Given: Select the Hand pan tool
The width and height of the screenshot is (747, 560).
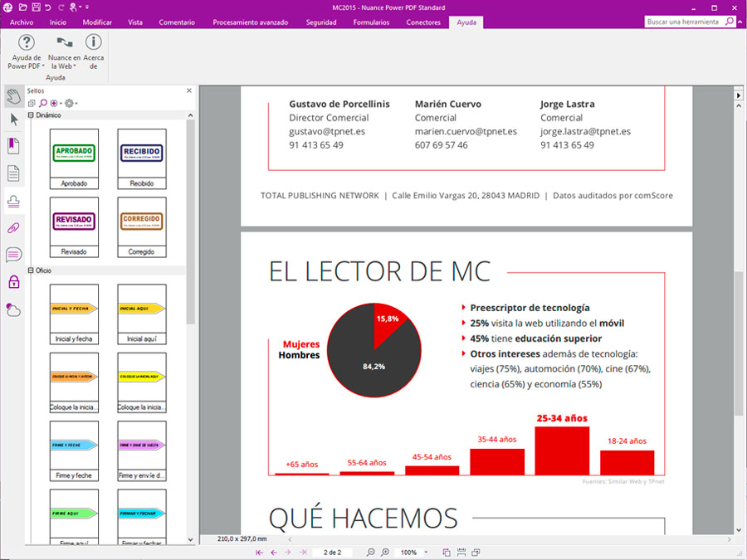Looking at the screenshot, I should point(13,95).
